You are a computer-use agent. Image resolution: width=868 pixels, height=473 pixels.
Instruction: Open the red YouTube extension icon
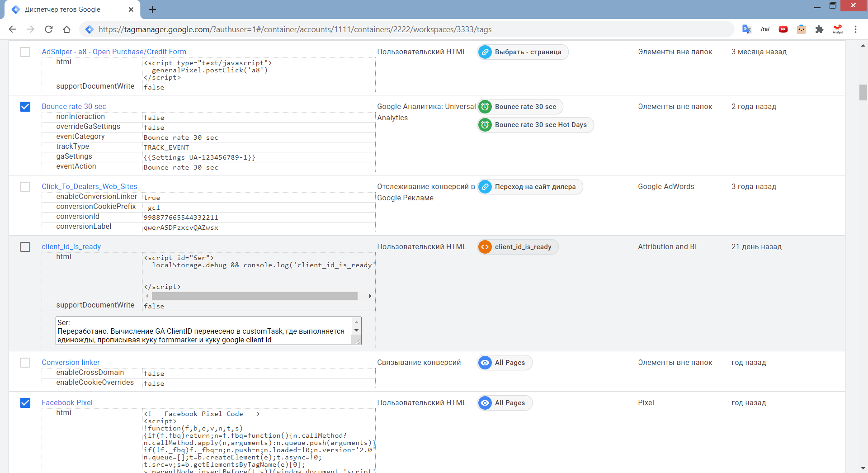coord(783,29)
